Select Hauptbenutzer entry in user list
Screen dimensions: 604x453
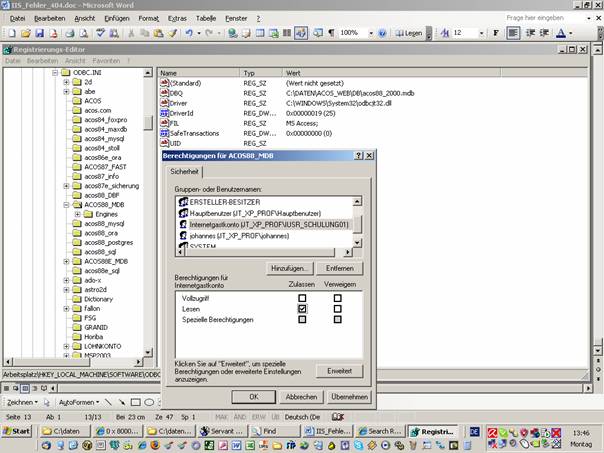[250, 213]
